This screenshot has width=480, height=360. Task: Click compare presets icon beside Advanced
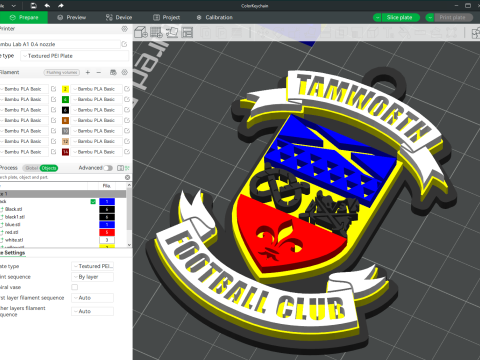120,168
